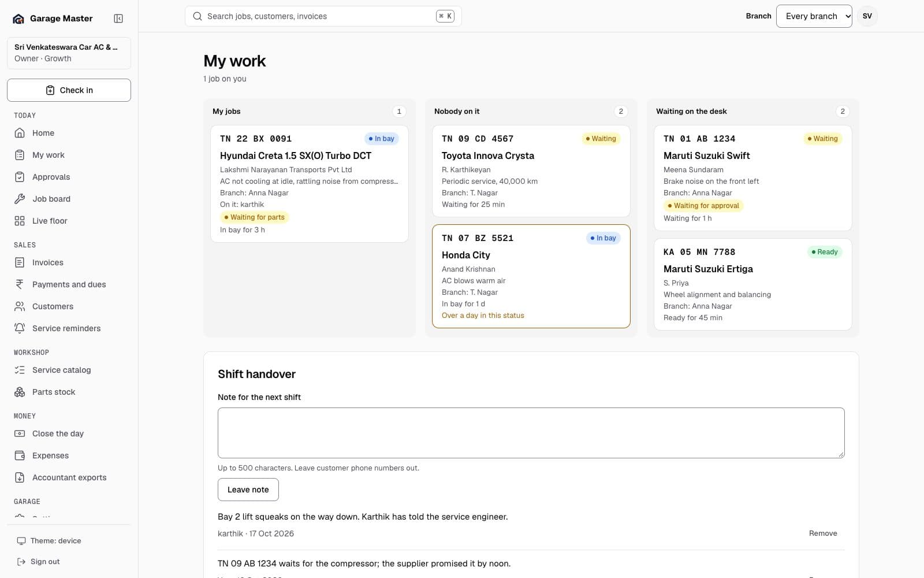924x578 pixels.
Task: Open Payments and dues section
Action: tap(69, 284)
